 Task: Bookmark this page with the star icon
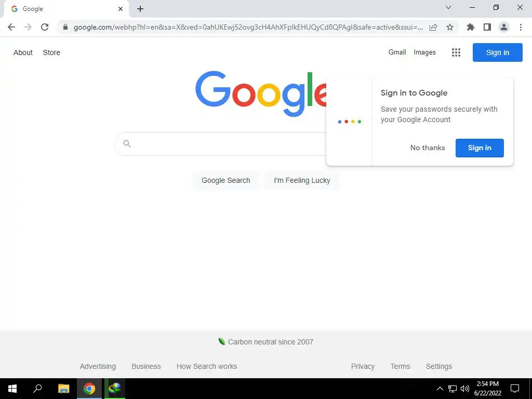450,27
